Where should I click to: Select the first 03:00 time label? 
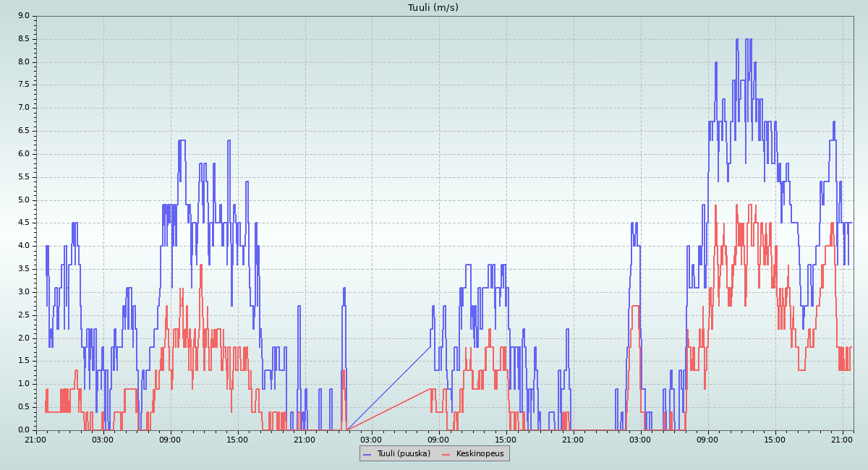point(103,440)
